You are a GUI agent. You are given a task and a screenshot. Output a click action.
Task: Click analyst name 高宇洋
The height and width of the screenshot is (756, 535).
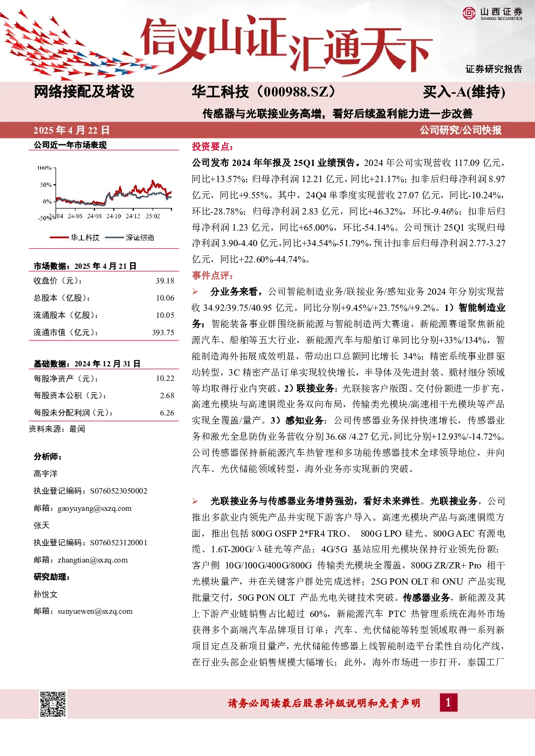pyautogui.click(x=45, y=474)
